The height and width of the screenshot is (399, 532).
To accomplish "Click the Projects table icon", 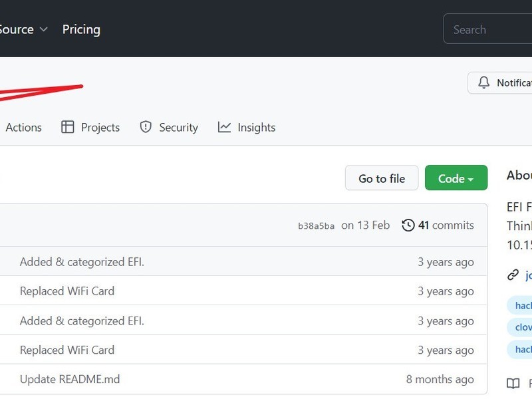I will (68, 127).
